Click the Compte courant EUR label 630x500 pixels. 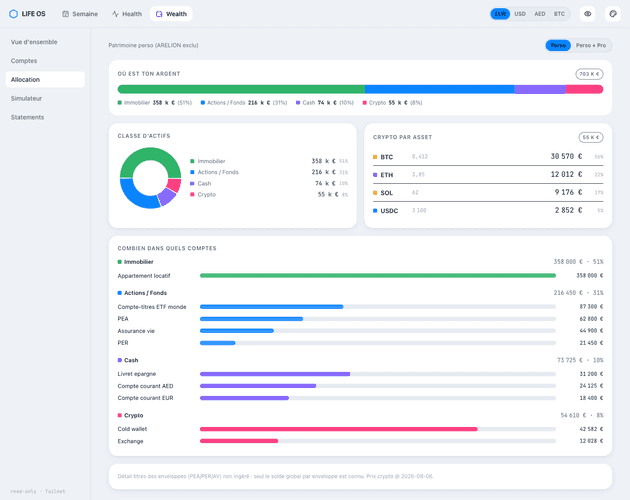145,398
